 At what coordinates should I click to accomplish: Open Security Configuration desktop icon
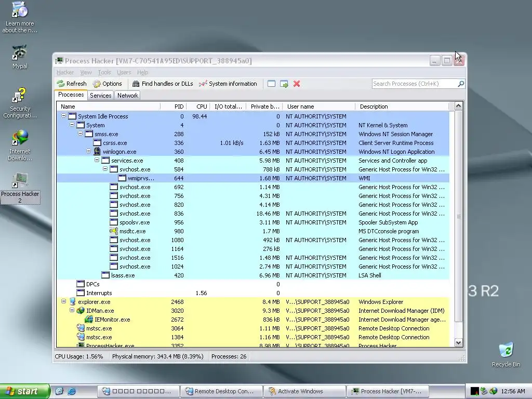(20, 103)
